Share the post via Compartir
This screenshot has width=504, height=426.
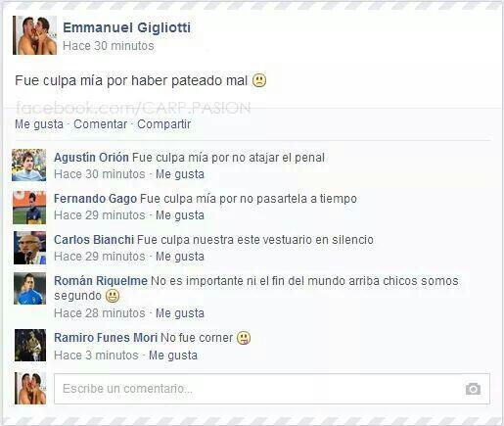pyautogui.click(x=164, y=124)
